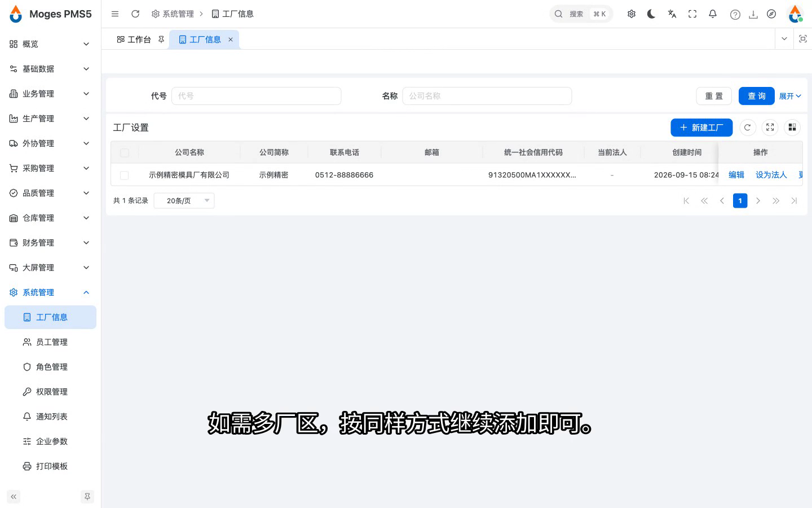Go to last page pagination icon
The image size is (812, 508).
[795, 201]
